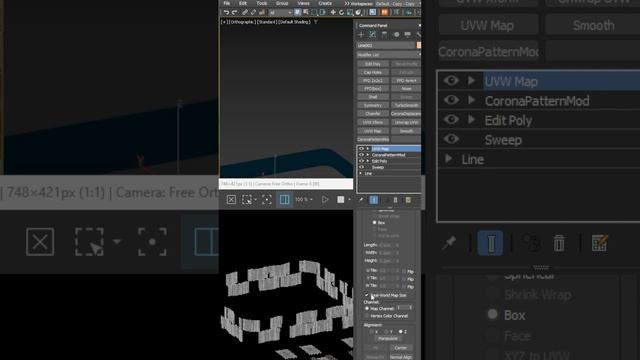Toggle Show End Result in enlarged right panel
Image resolution: width=640 pixels, height=360 pixels.
[490, 243]
